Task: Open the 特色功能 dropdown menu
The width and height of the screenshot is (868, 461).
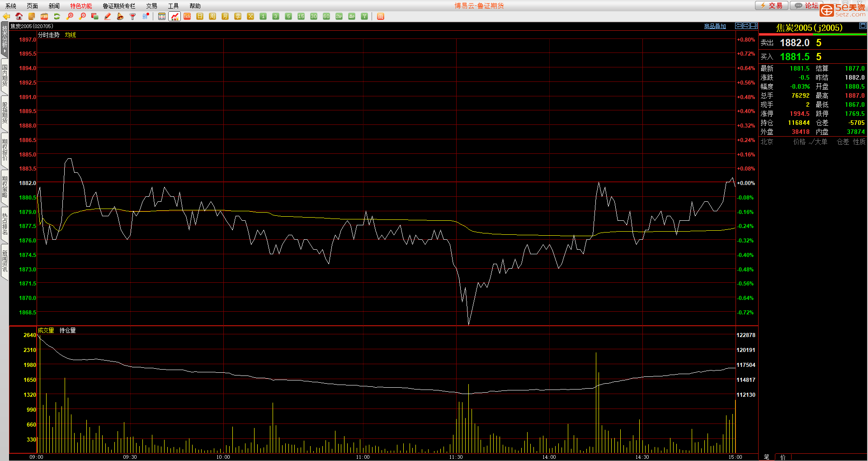Action: [81, 6]
